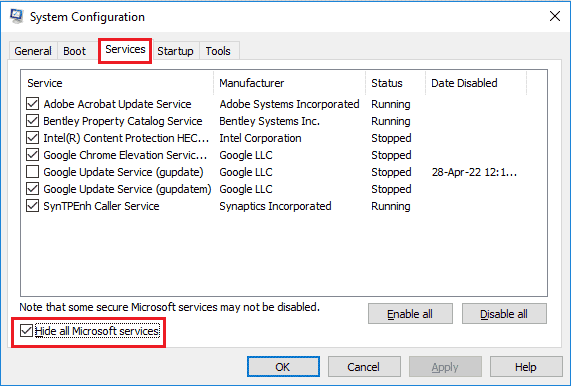Toggle Google Chrome Elevation Service checkbox
The width and height of the screenshot is (571, 386).
click(x=32, y=155)
